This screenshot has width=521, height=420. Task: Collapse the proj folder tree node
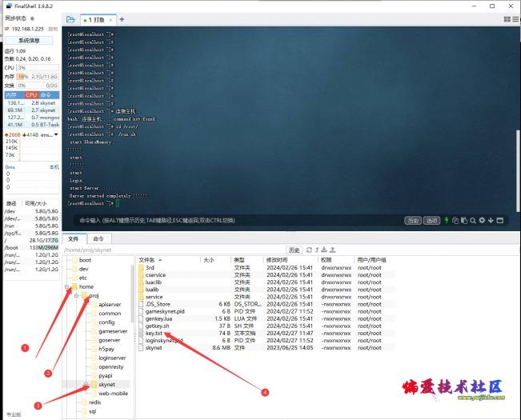tap(76, 295)
